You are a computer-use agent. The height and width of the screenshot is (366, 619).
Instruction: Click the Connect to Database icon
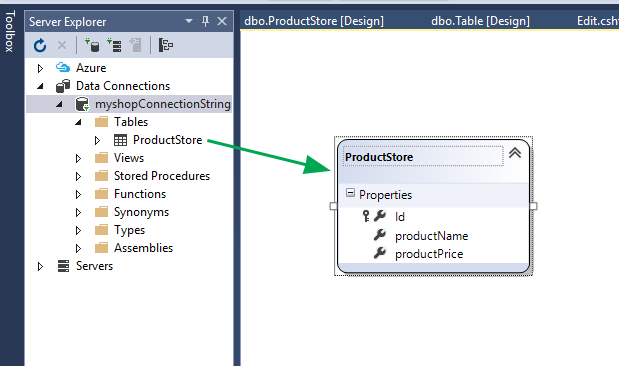[92, 45]
